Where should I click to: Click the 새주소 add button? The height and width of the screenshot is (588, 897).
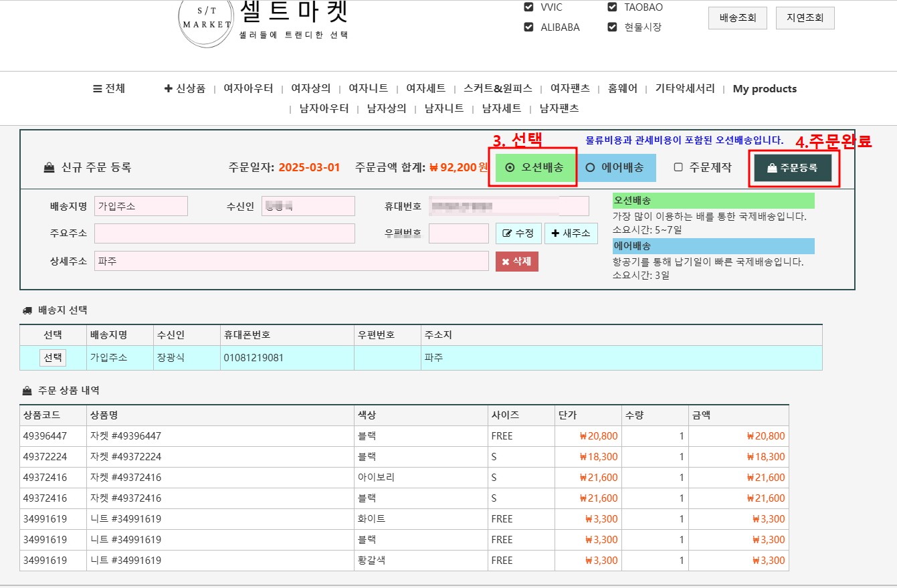click(x=571, y=233)
